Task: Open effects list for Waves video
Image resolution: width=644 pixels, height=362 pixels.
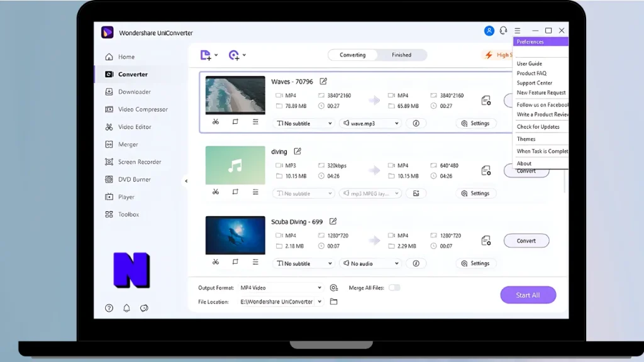Action: pos(255,122)
